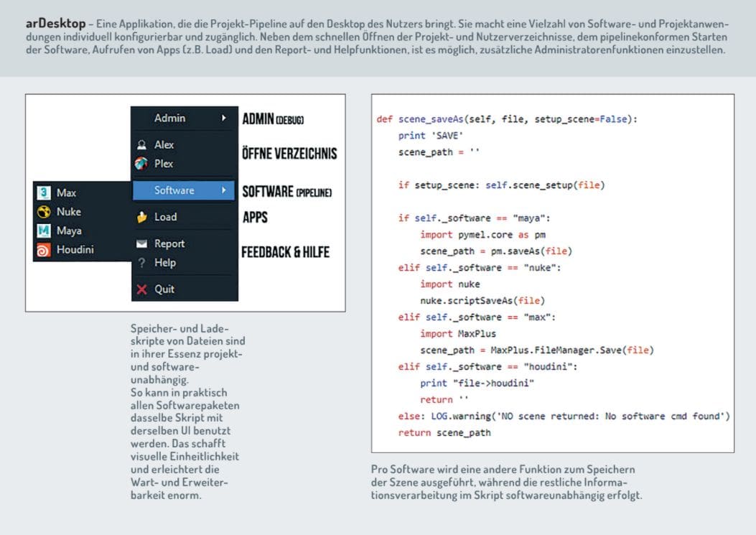The width and height of the screenshot is (756, 535).
Task: Click the pm.saveAs(file) code line
Action: coord(496,251)
